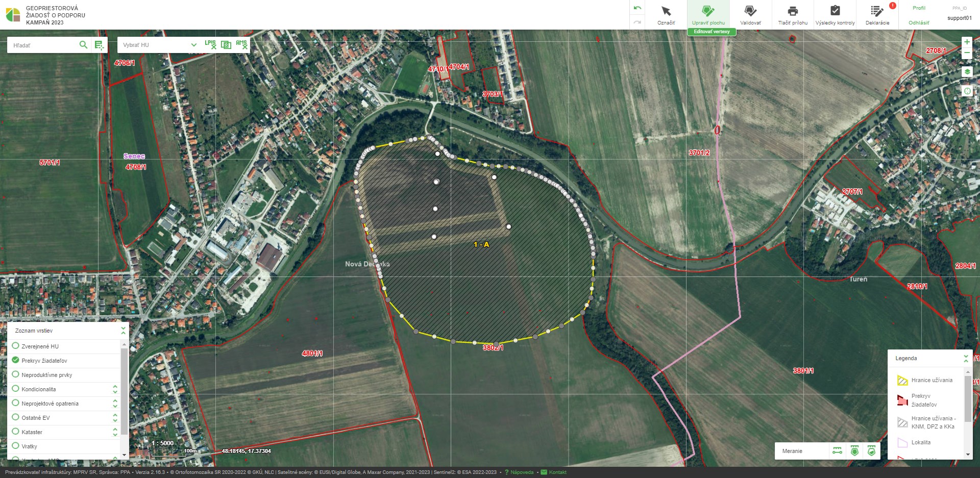Enable the Zverejnené HU layer
Screen dimensions: 980x478
pyautogui.click(x=16, y=346)
